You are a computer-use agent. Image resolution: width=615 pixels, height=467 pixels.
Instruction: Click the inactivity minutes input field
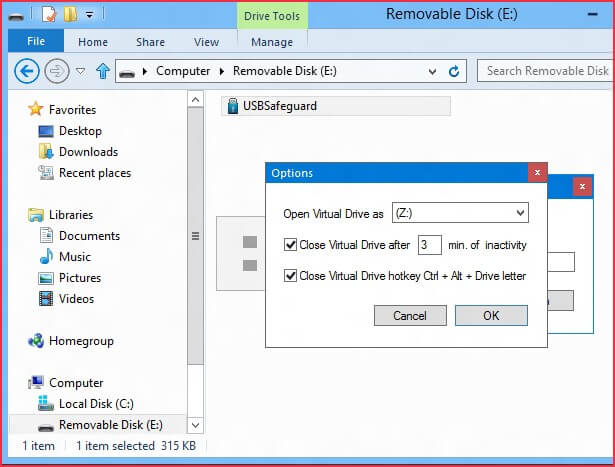[x=429, y=245]
